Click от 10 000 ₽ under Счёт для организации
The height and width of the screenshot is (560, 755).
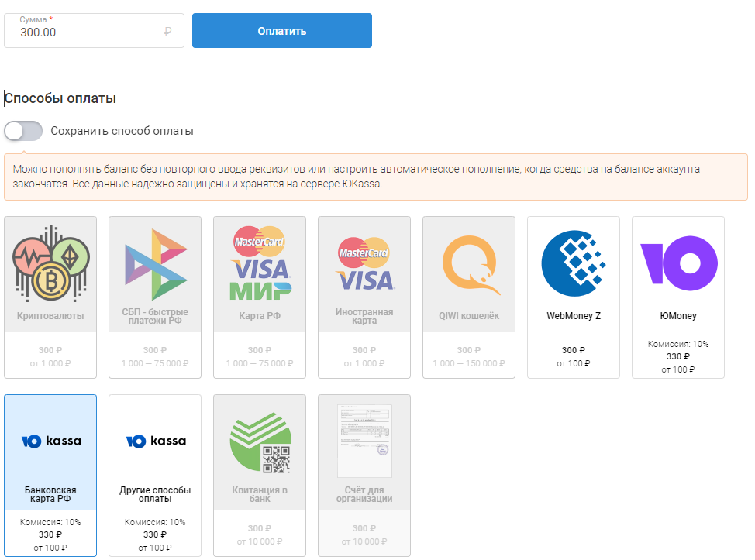[364, 541]
